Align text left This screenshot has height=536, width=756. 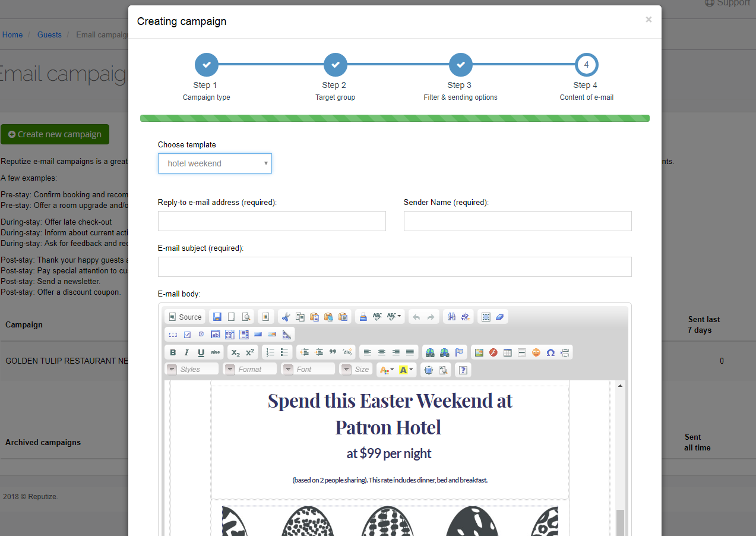[368, 352]
